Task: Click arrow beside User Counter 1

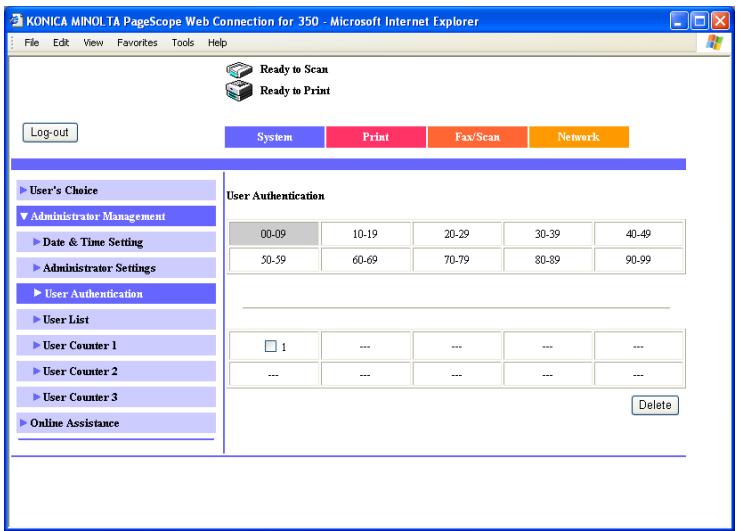Action: coord(37,345)
